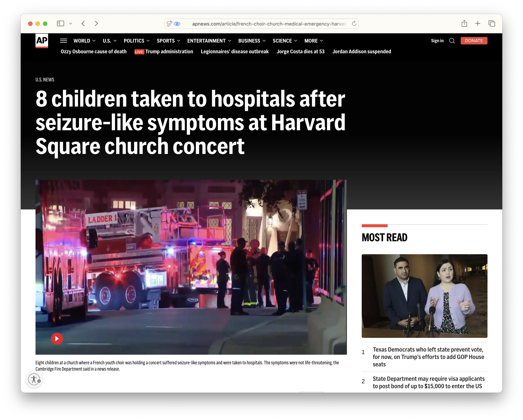523x420 pixels.
Task: Click the red Donate button
Action: tap(474, 41)
